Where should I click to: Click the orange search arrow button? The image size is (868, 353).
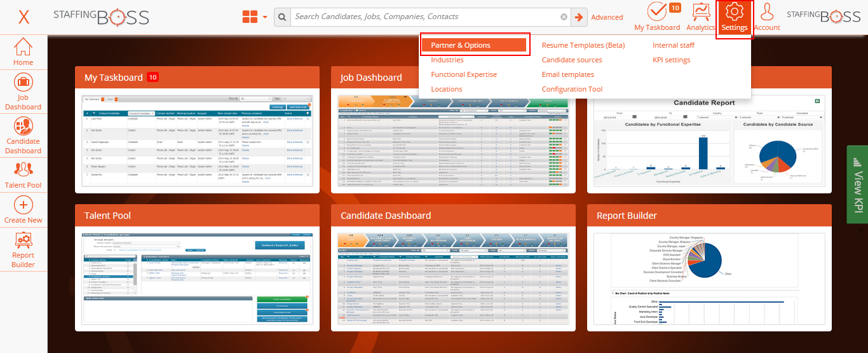tap(579, 17)
